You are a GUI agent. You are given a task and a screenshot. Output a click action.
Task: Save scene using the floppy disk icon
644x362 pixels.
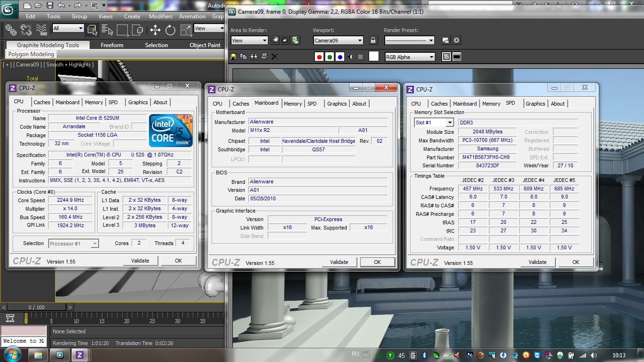[x=50, y=6]
